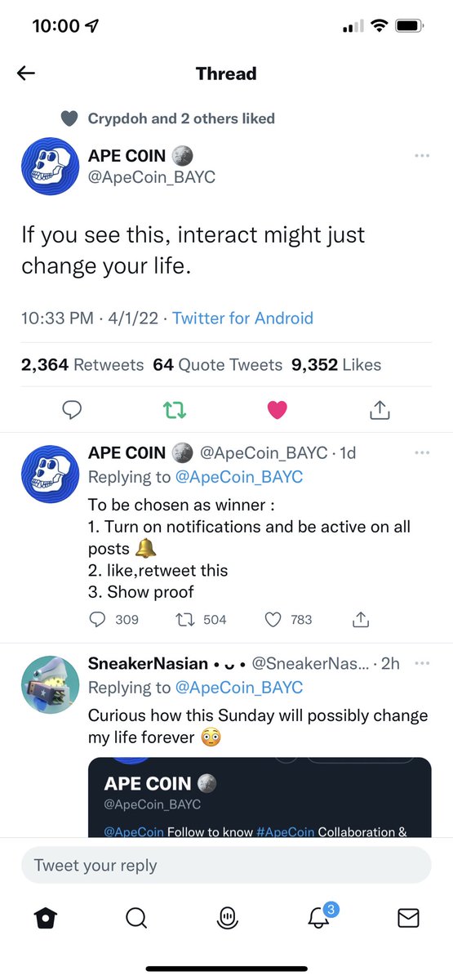The height and width of the screenshot is (980, 453).
Task: Open the Messages envelope tab
Action: coord(408,919)
